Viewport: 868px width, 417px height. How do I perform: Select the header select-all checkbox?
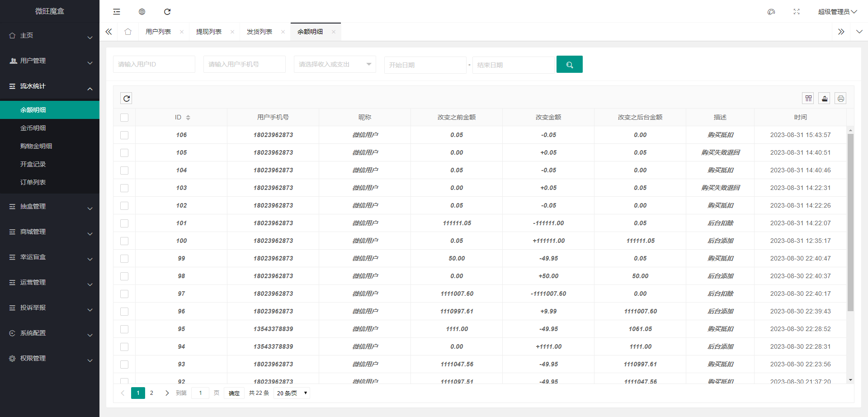point(124,118)
